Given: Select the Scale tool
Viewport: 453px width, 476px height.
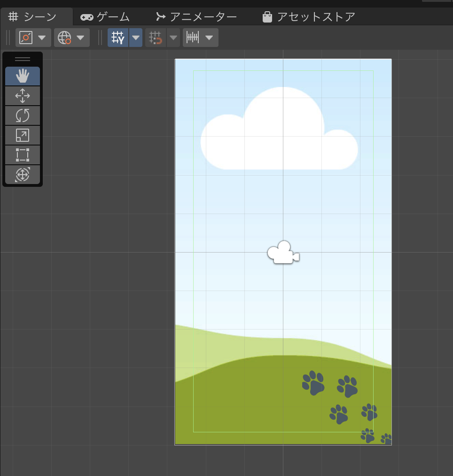Looking at the screenshot, I should coord(23,135).
